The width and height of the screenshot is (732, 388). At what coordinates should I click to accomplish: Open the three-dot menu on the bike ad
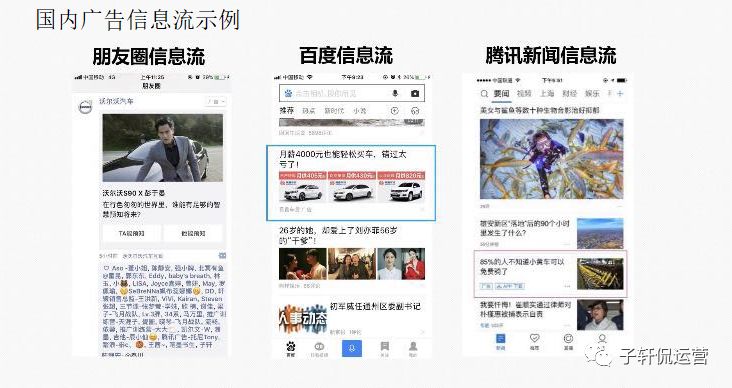[567, 286]
